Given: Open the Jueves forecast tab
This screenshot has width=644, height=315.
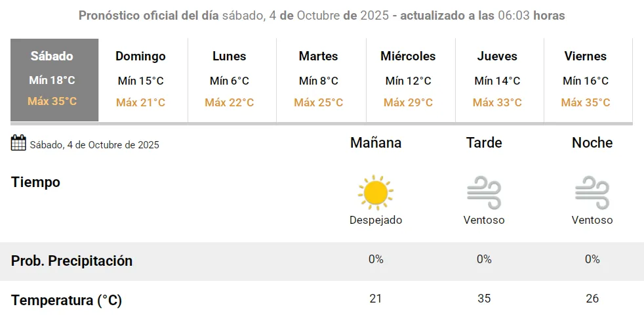Looking at the screenshot, I should click(497, 79).
